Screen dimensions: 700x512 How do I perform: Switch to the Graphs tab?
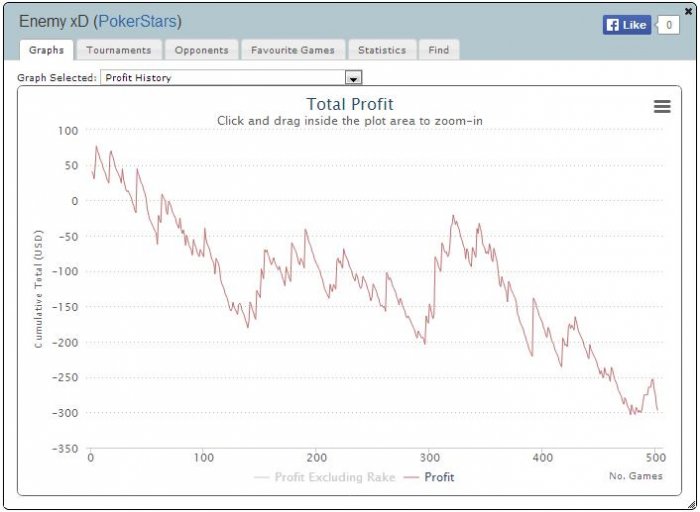coord(46,50)
